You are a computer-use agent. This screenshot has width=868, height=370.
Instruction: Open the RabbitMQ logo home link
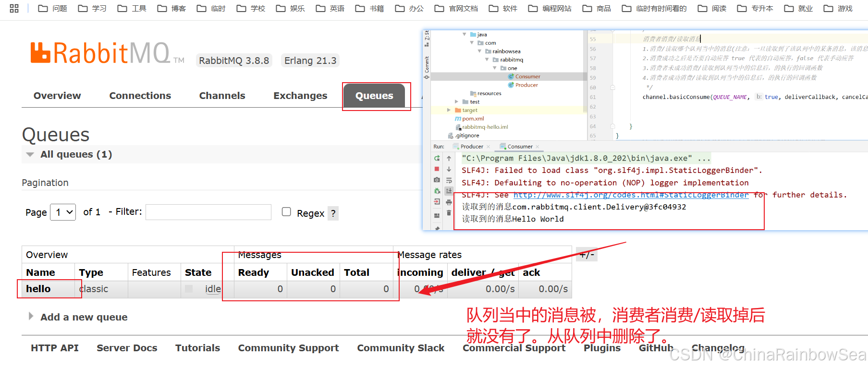108,53
